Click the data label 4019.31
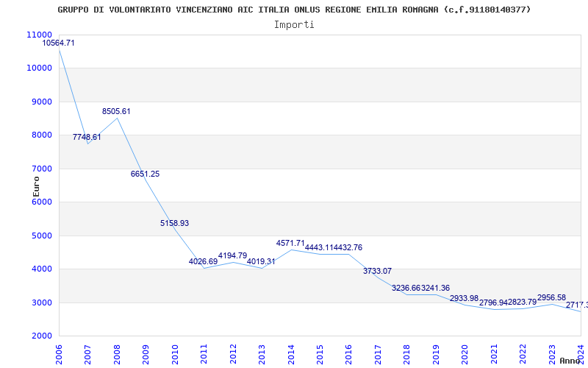Image resolution: width=588 pixels, height=368 pixels. pyautogui.click(x=261, y=261)
